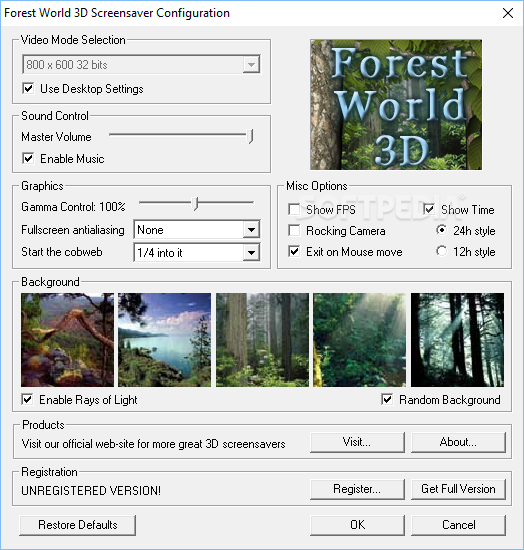Choose the redwood trunks background thumbnail
This screenshot has height=550, width=524.
(x=262, y=340)
